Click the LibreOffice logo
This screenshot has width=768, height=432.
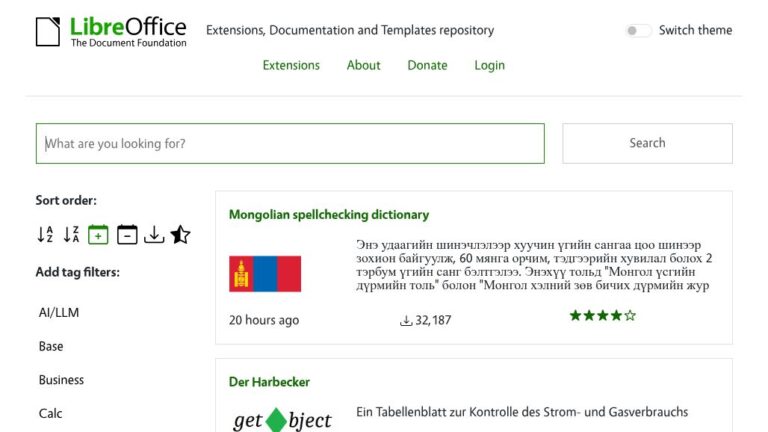click(x=111, y=32)
